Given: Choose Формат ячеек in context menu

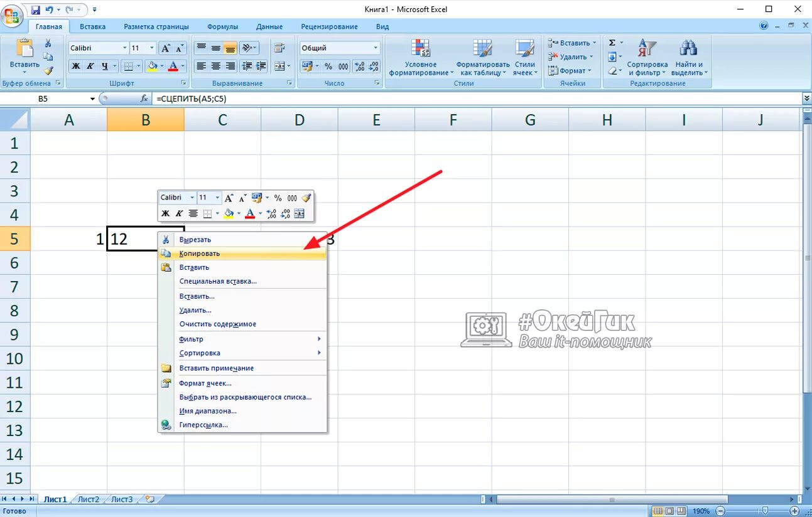Looking at the screenshot, I should (x=242, y=383).
